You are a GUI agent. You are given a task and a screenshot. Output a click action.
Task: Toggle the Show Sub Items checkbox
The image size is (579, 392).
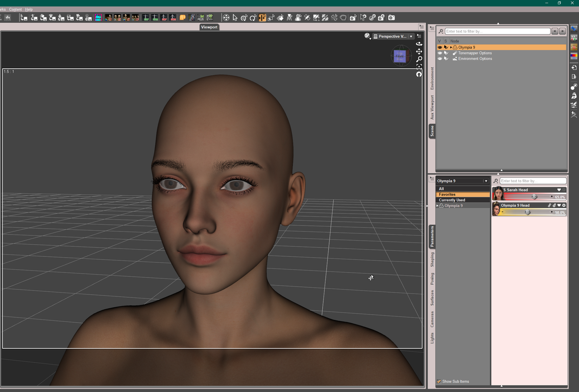(439, 381)
